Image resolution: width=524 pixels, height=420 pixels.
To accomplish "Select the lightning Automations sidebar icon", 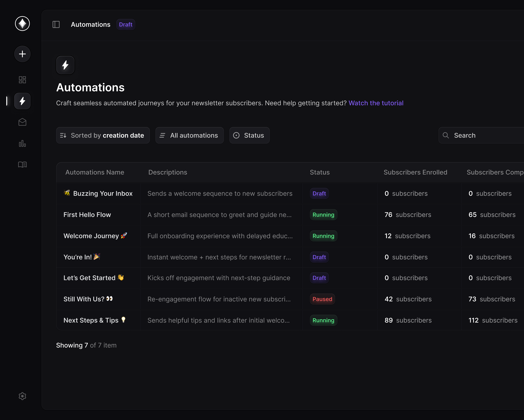I will click(22, 101).
